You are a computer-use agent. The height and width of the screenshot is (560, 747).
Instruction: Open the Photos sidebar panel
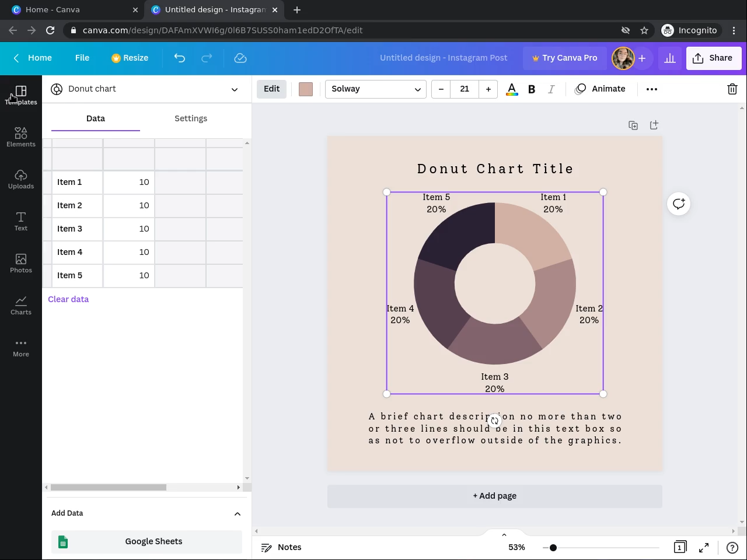coord(21,263)
